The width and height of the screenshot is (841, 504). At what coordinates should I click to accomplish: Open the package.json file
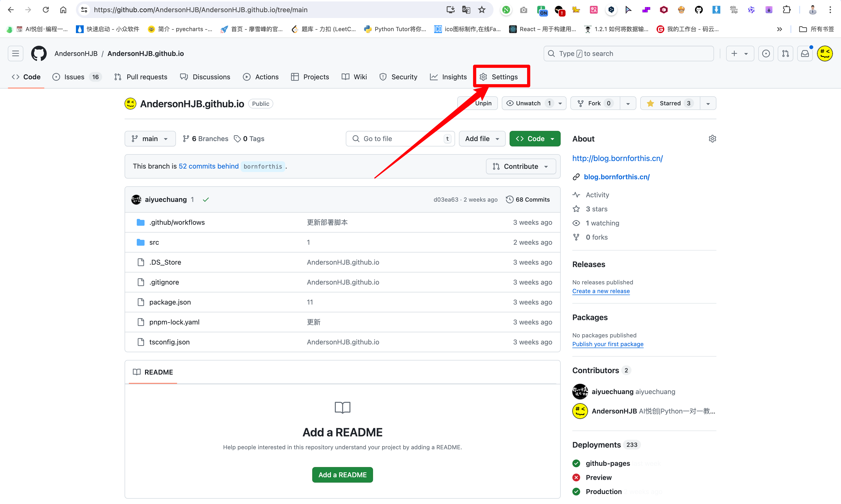click(x=170, y=302)
